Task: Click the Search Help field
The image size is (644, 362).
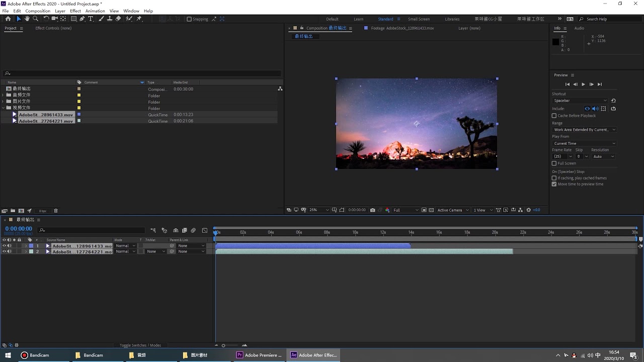Action: coord(609,19)
